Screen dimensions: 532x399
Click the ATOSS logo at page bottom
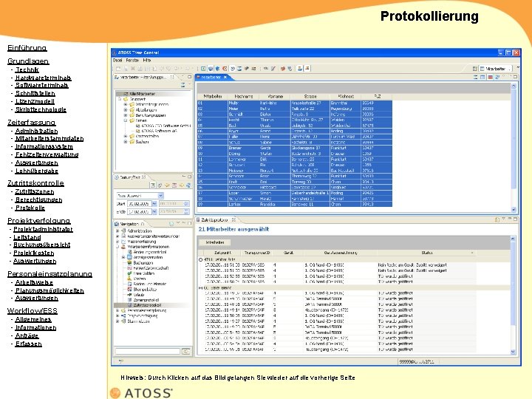coord(142,393)
